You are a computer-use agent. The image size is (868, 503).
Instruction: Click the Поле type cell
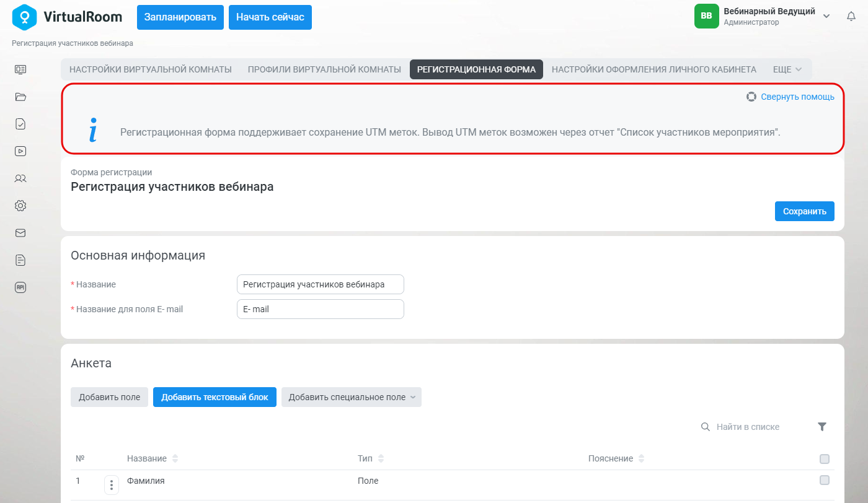[x=368, y=481]
